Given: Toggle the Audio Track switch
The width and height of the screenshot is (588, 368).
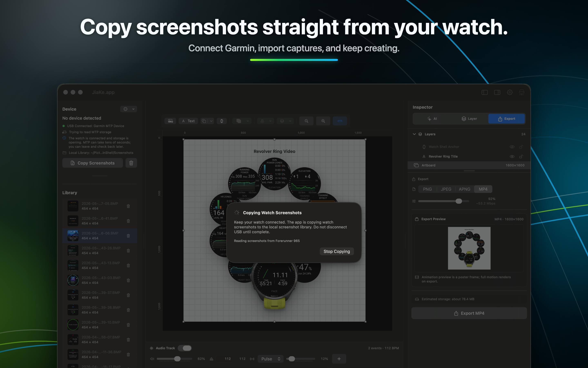Looking at the screenshot, I should [185, 348].
